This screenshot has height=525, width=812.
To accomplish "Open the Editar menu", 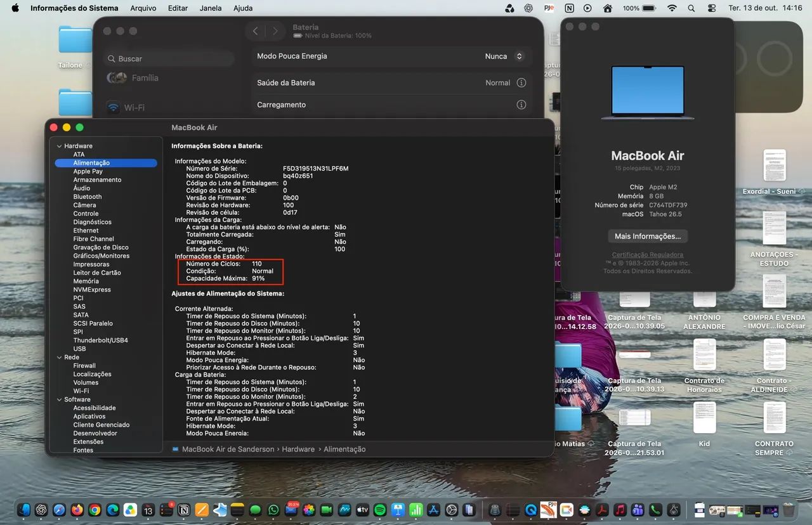I will (178, 8).
